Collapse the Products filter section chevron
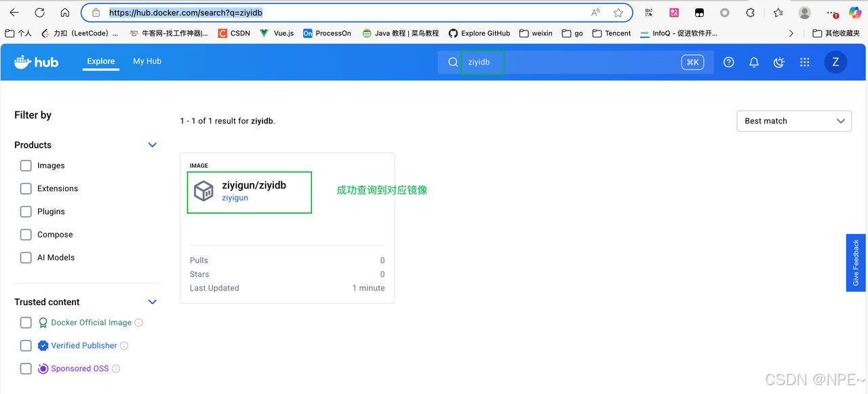 coord(153,145)
